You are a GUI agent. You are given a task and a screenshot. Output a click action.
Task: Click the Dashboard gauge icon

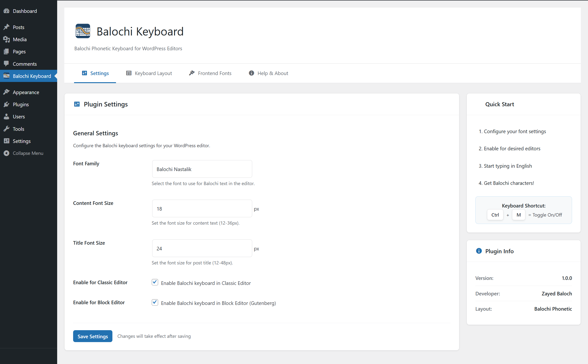[6, 11]
